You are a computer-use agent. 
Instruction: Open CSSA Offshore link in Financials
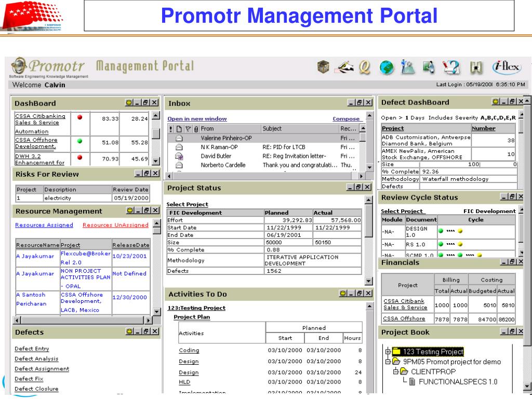pos(404,318)
